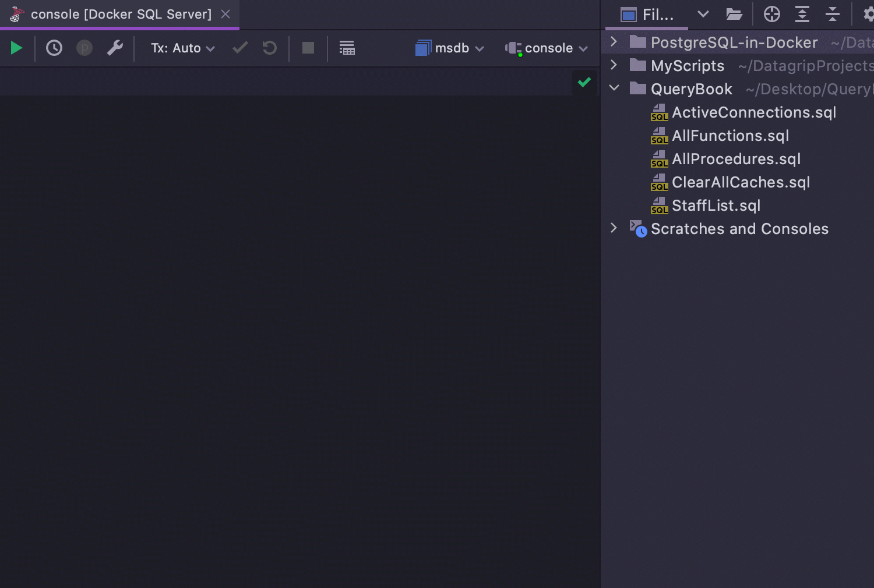This screenshot has height=588, width=874.
Task: Open query history clock icon
Action: tap(54, 48)
